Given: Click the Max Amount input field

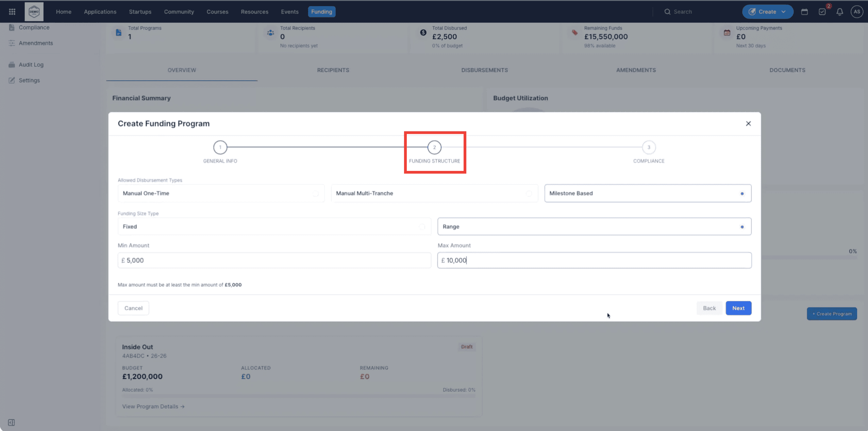Looking at the screenshot, I should coord(595,260).
